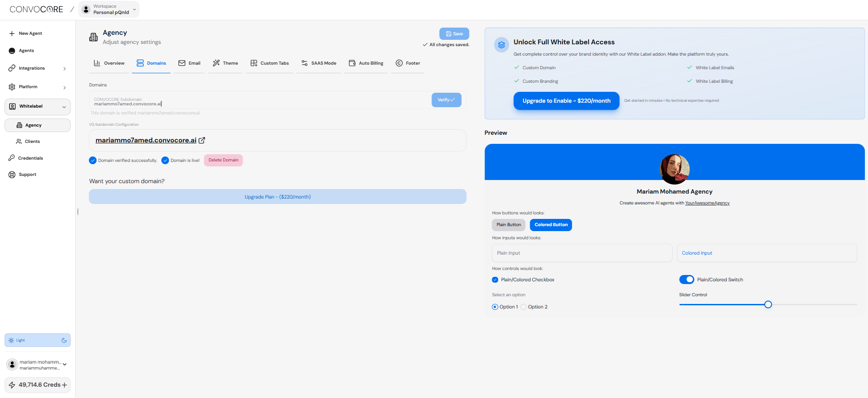Screen dimensions: 868x398
Task: Click the Custom Tabs grid icon
Action: pos(254,63)
